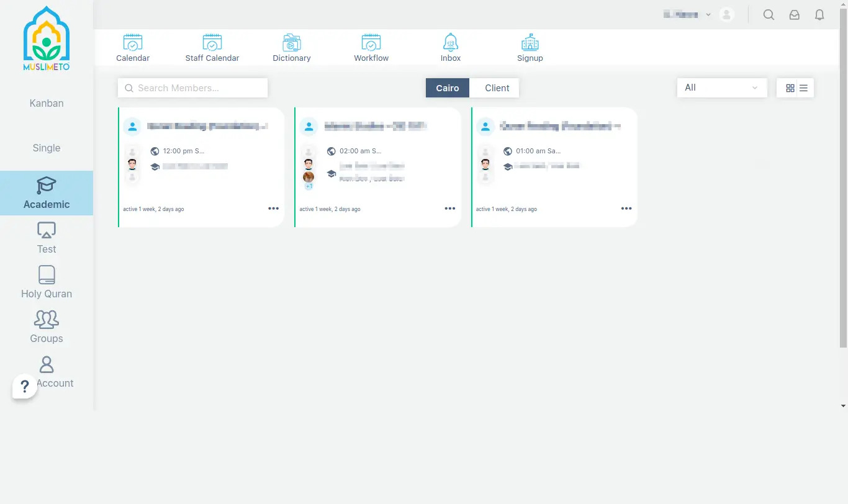
Task: Open Groups section in sidebar
Action: click(x=47, y=327)
